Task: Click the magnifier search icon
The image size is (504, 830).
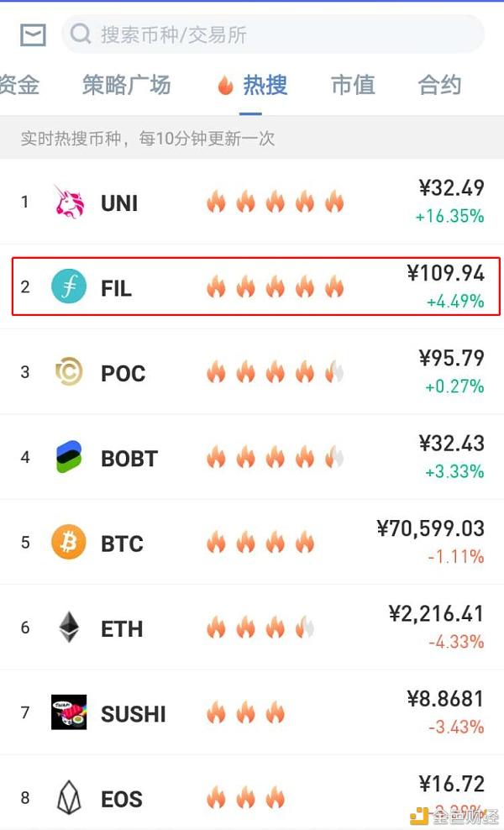Action: (x=81, y=34)
